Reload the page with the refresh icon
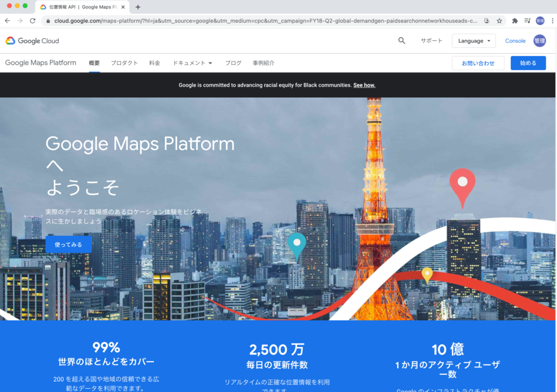This screenshot has height=392, width=557. (33, 21)
